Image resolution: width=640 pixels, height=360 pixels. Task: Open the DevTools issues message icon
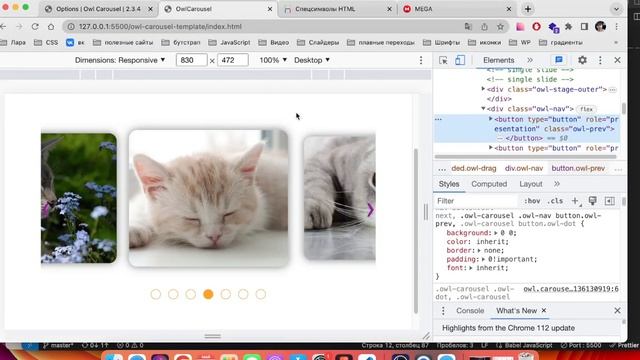tap(559, 60)
